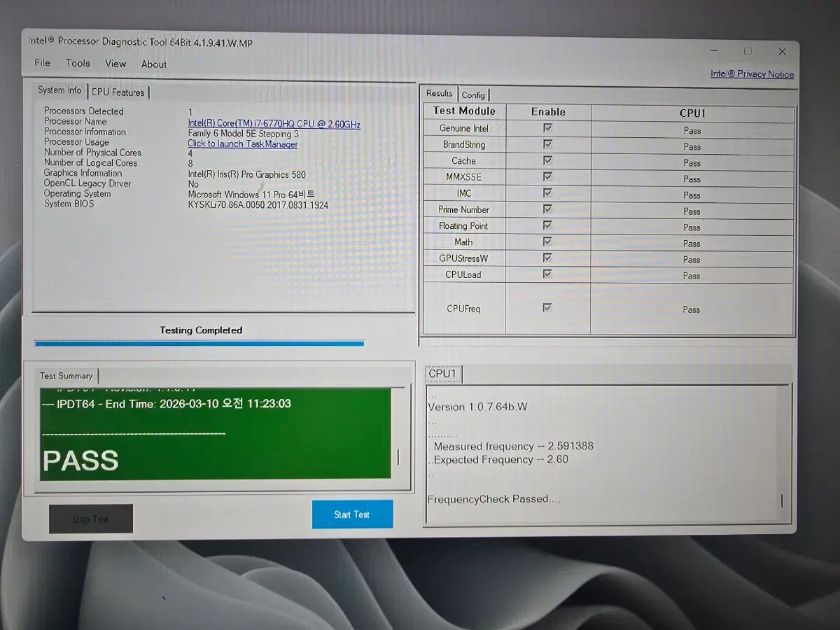
Task: Select the Config tab
Action: pos(473,94)
